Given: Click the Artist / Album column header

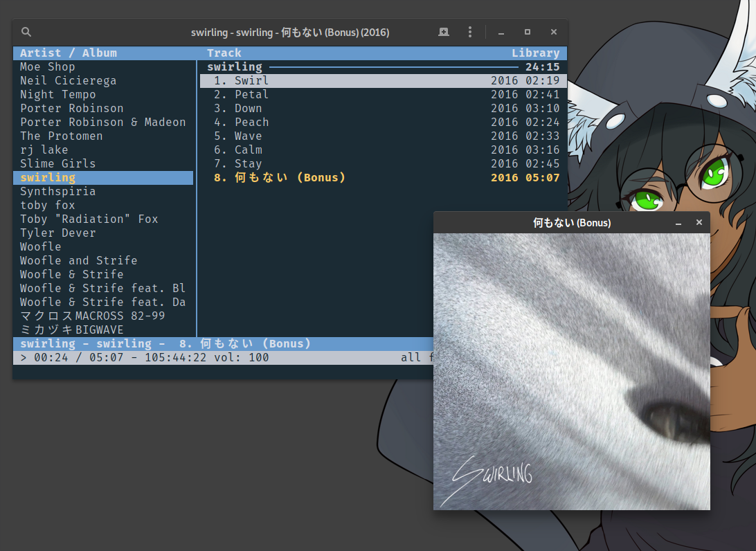Looking at the screenshot, I should [x=69, y=53].
